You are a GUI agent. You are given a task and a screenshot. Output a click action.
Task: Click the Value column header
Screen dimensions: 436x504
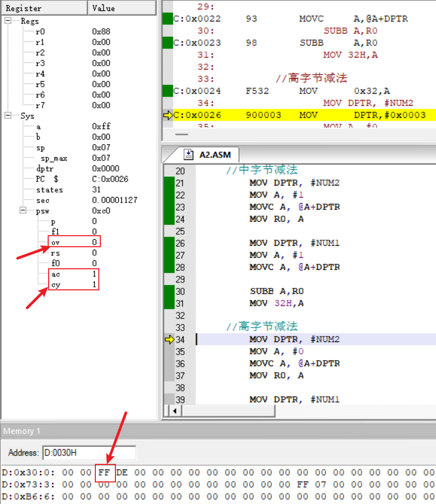122,8
